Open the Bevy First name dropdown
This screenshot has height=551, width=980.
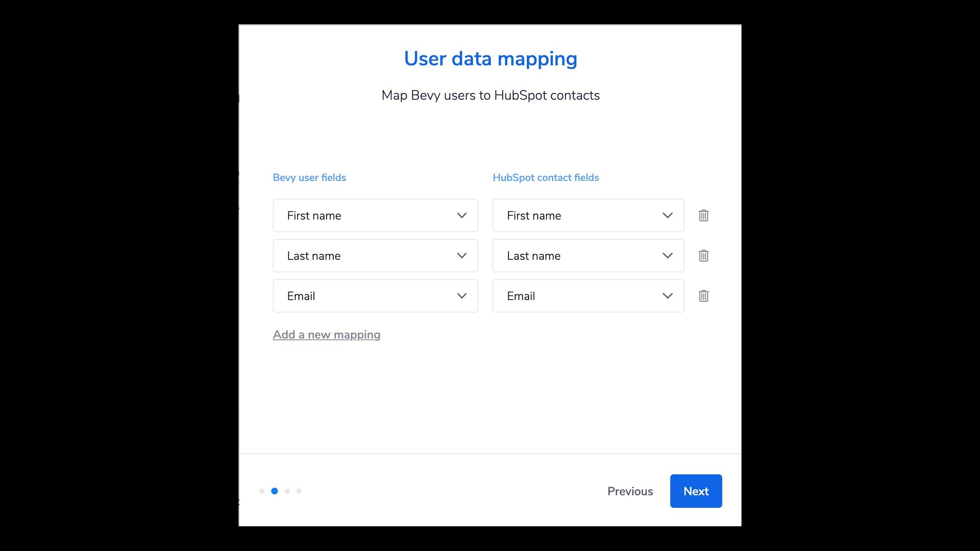[375, 215]
